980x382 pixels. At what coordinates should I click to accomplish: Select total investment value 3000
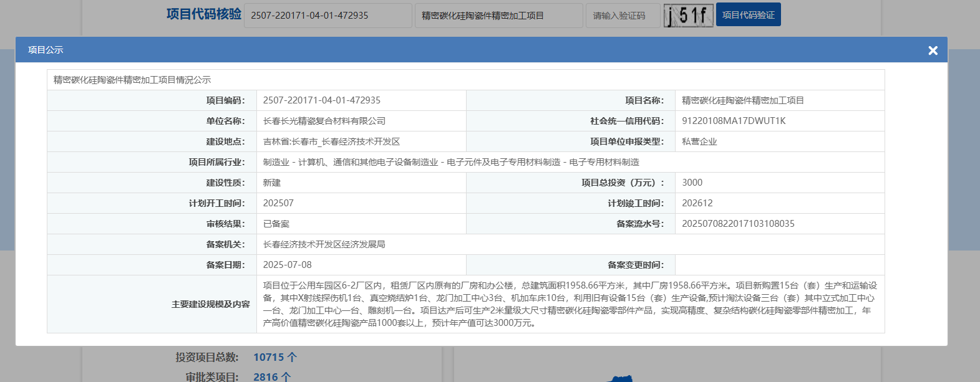[692, 183]
